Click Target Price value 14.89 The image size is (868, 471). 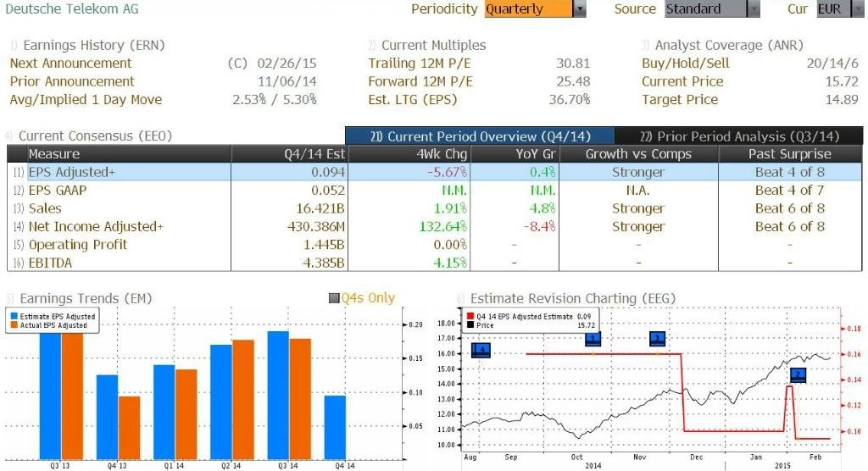[x=842, y=100]
